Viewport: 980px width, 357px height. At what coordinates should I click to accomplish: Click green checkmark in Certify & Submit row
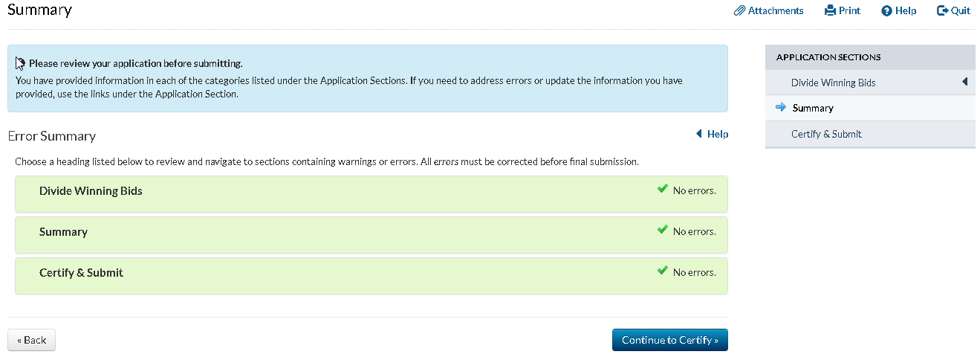(663, 271)
